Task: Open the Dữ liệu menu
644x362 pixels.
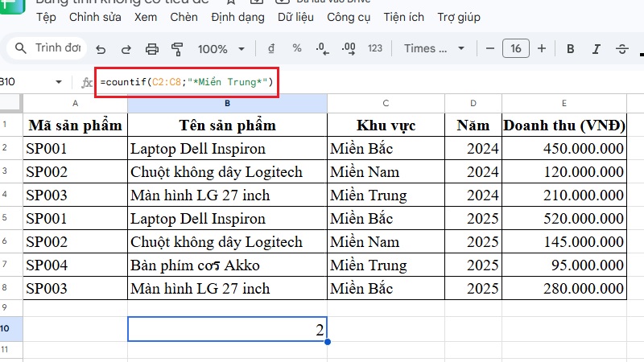Action: [295, 17]
